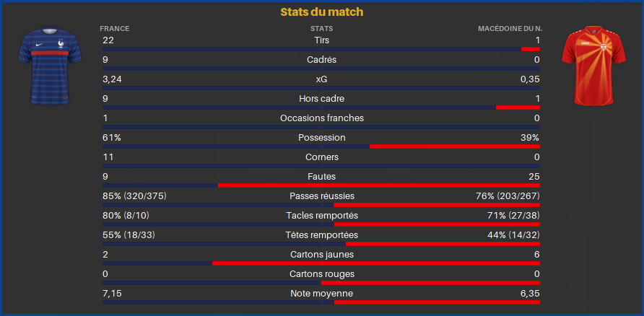Click Macedonia's 76% (203/267) passes value

pyautogui.click(x=508, y=196)
